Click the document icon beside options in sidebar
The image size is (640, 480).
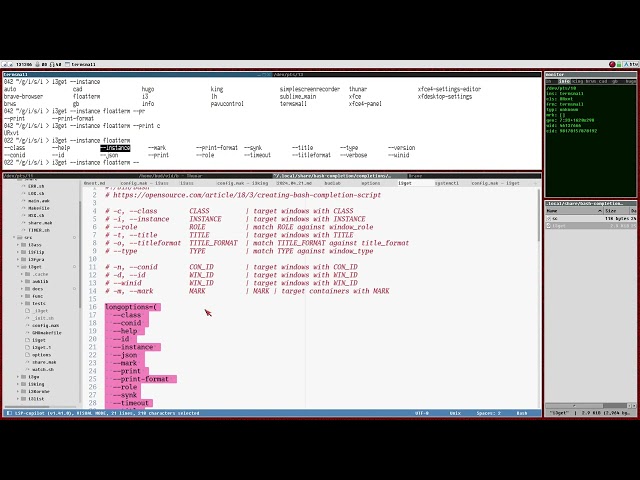point(27,355)
